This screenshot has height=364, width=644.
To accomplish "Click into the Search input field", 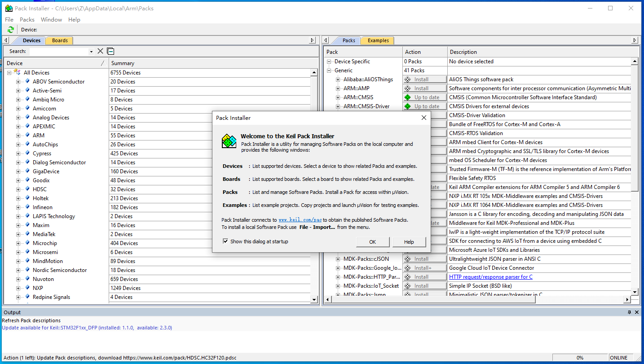I will (x=59, y=52).
